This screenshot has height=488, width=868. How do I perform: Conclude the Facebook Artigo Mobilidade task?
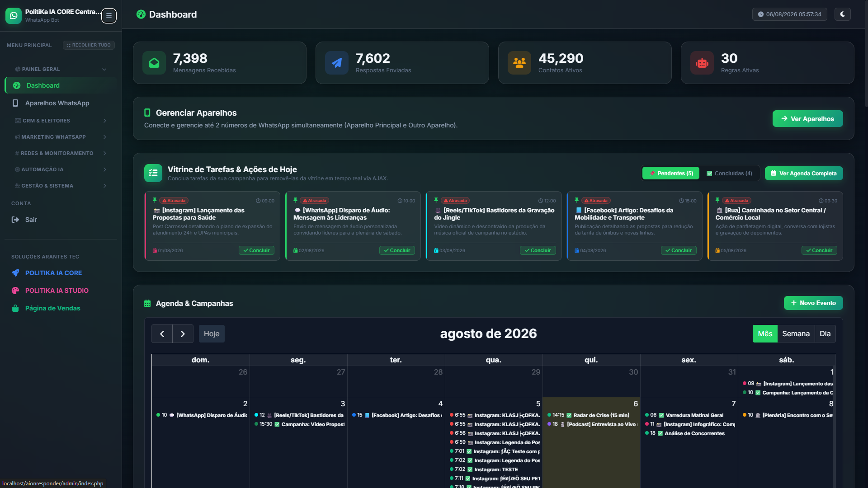pyautogui.click(x=679, y=250)
